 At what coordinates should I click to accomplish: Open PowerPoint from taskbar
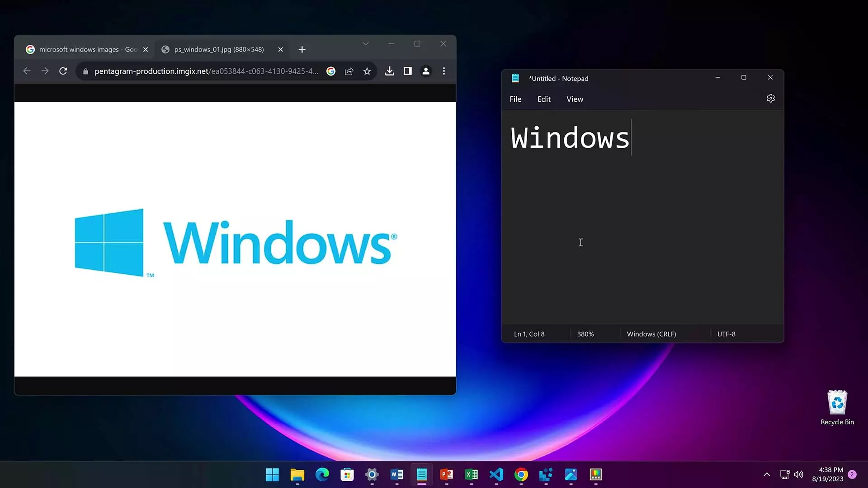(446, 474)
